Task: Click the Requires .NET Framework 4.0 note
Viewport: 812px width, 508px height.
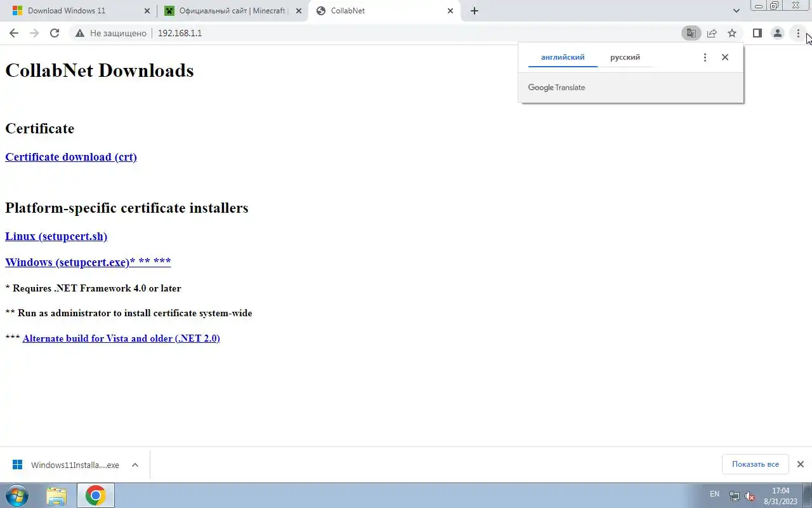Action: click(x=93, y=288)
